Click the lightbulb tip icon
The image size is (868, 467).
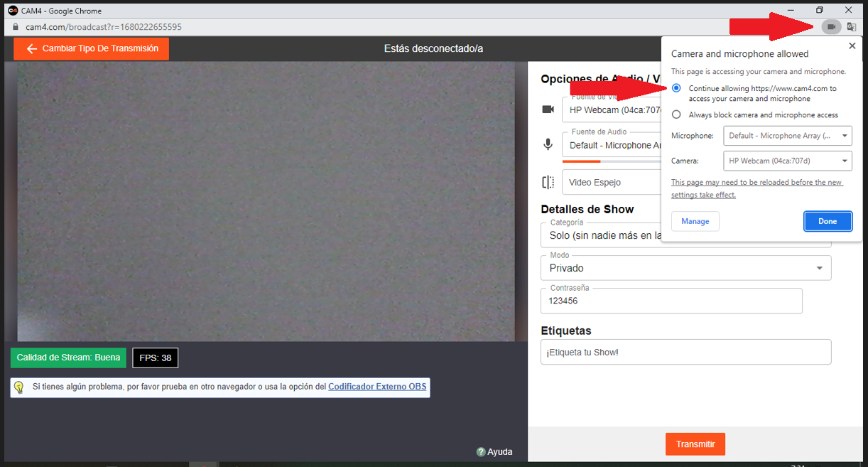tap(19, 387)
